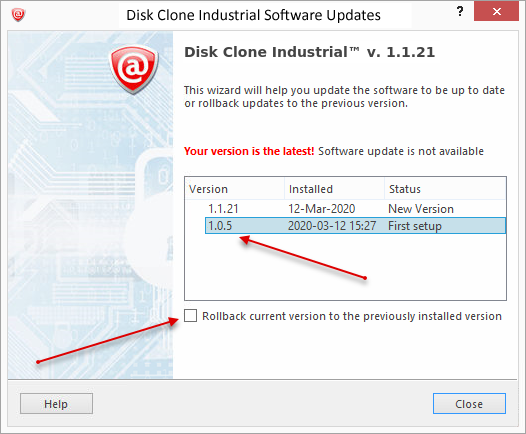Click the red shield icon in title bar

point(18,15)
